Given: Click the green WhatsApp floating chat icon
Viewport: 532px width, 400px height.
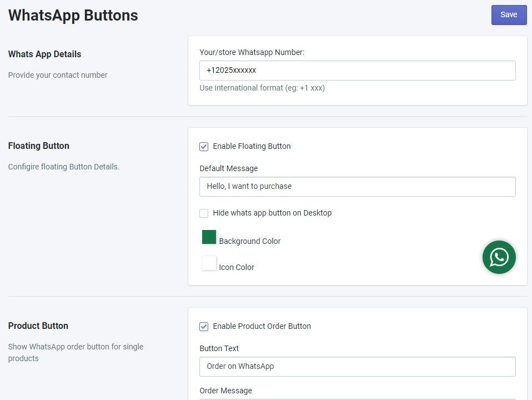Looking at the screenshot, I should tap(499, 257).
